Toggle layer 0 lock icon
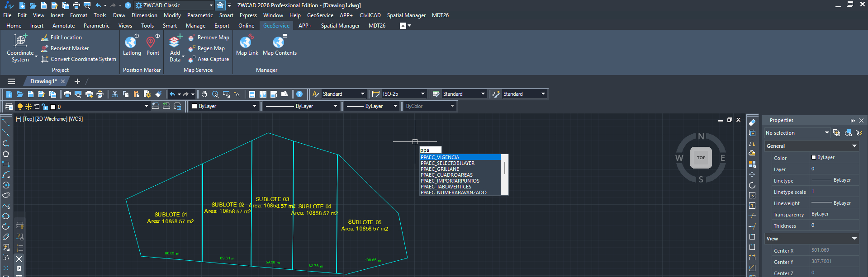 (44, 107)
